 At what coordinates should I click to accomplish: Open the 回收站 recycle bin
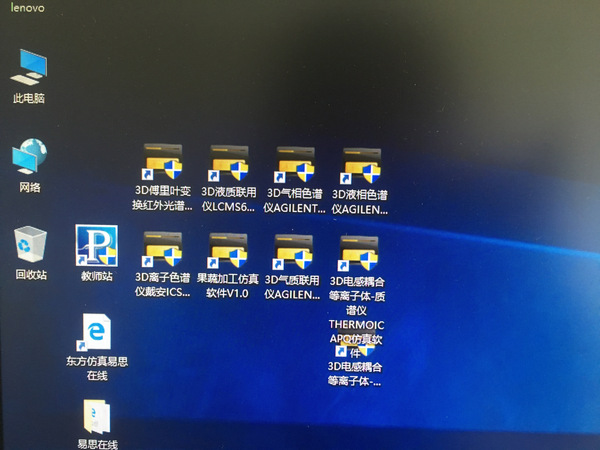click(30, 245)
